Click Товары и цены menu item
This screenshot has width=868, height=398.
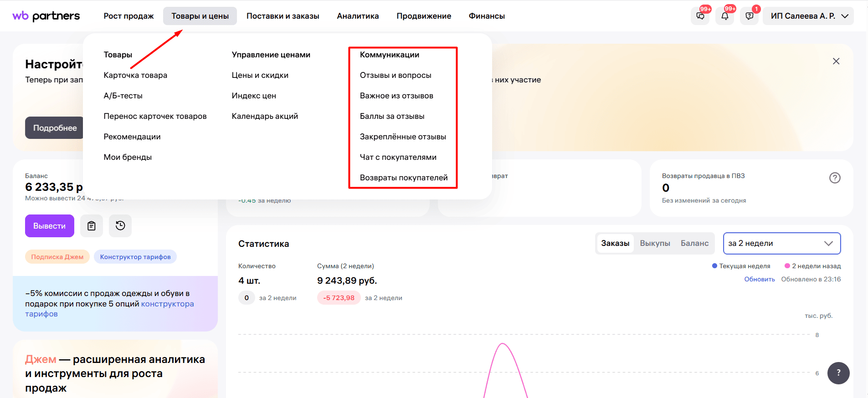click(200, 16)
